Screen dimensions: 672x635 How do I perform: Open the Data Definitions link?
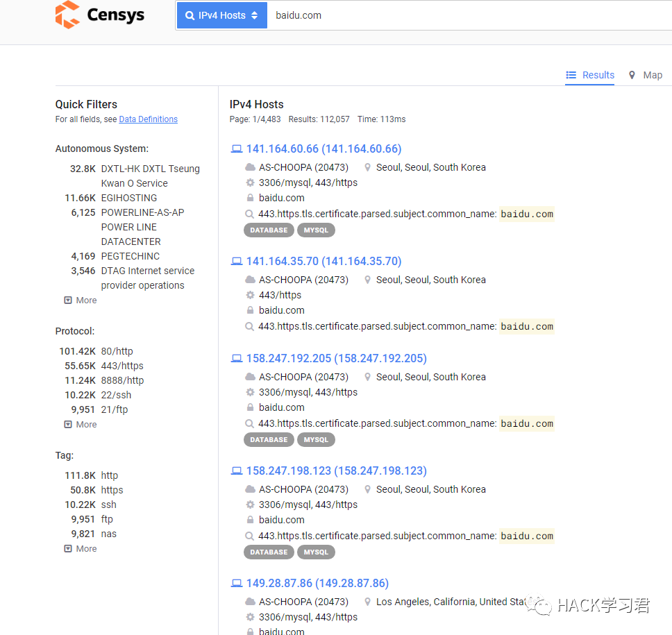coord(149,119)
